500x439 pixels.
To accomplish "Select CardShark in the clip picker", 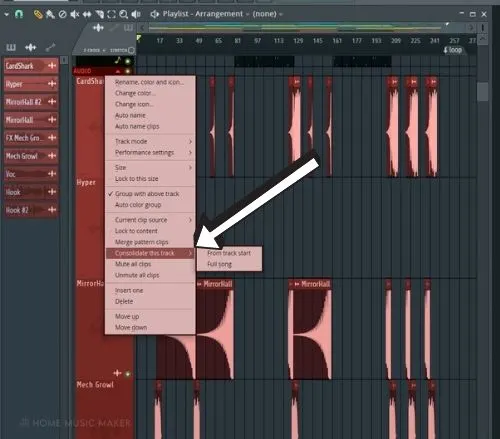I will point(31,66).
